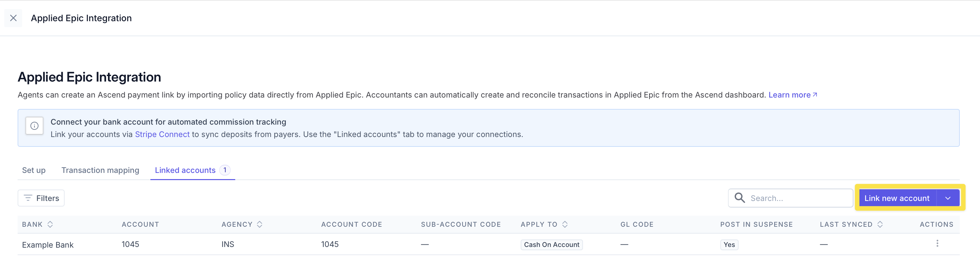Close the Applied Epic Integration panel
This screenshot has height=276, width=980.
point(13,18)
